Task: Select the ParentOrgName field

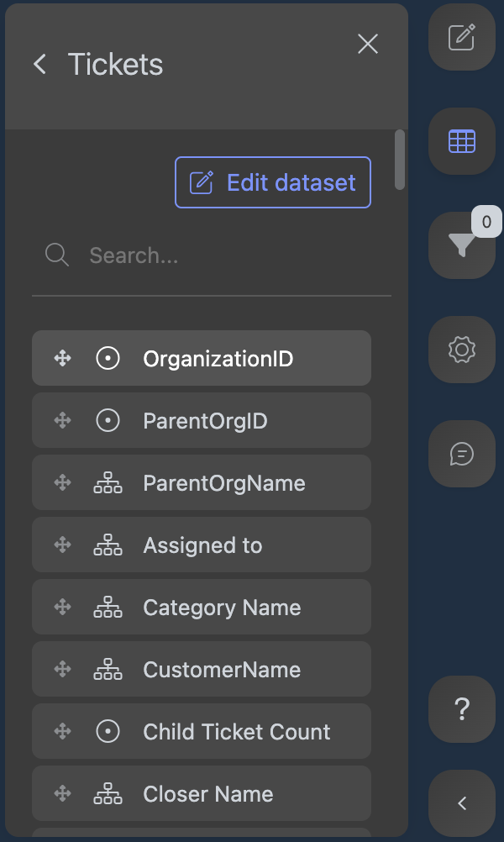Action: coord(202,482)
